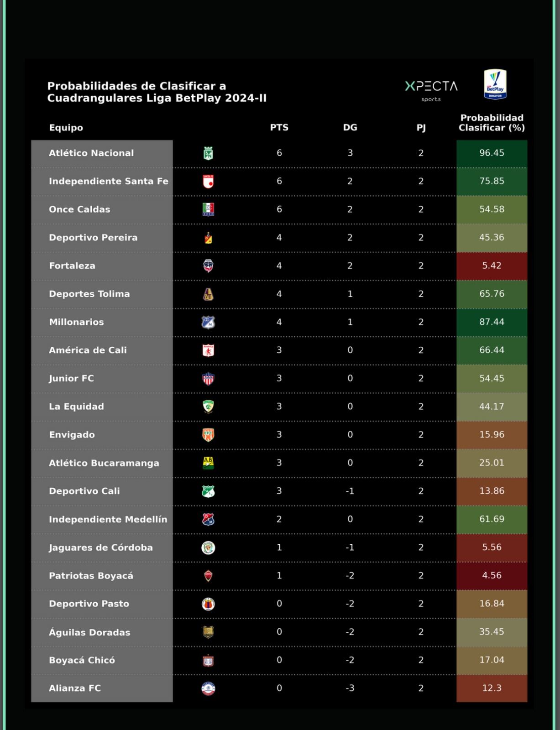Click the Once Caldas team crest
Screen dimensions: 560x730
coord(208,209)
